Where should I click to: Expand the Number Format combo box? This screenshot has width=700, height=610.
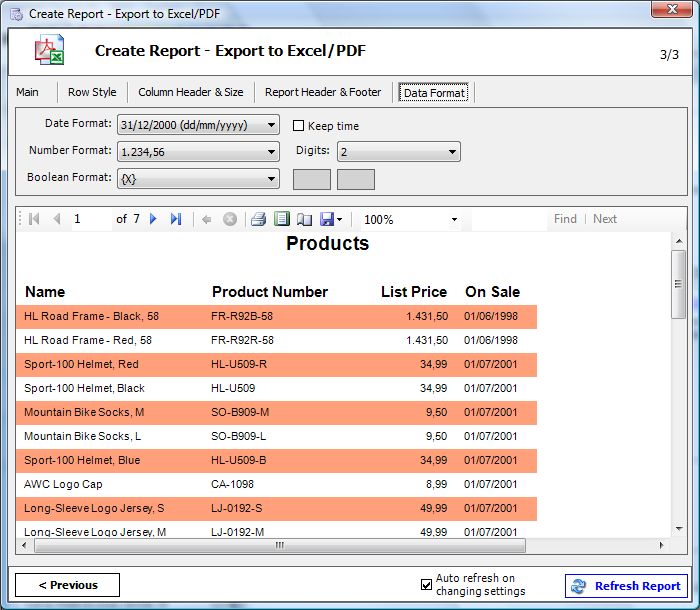coord(198,152)
